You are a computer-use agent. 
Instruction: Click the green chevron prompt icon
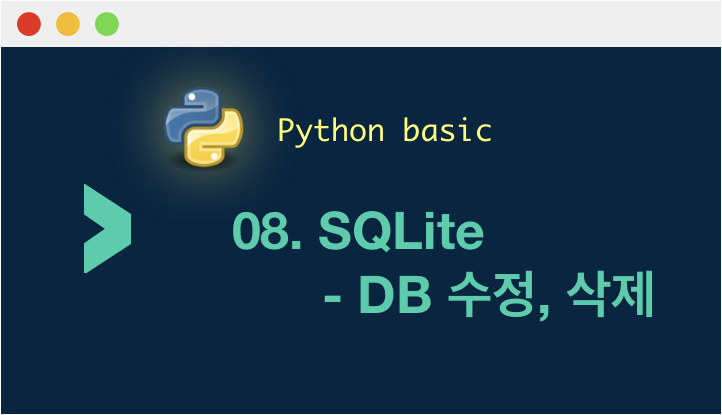pyautogui.click(x=107, y=228)
